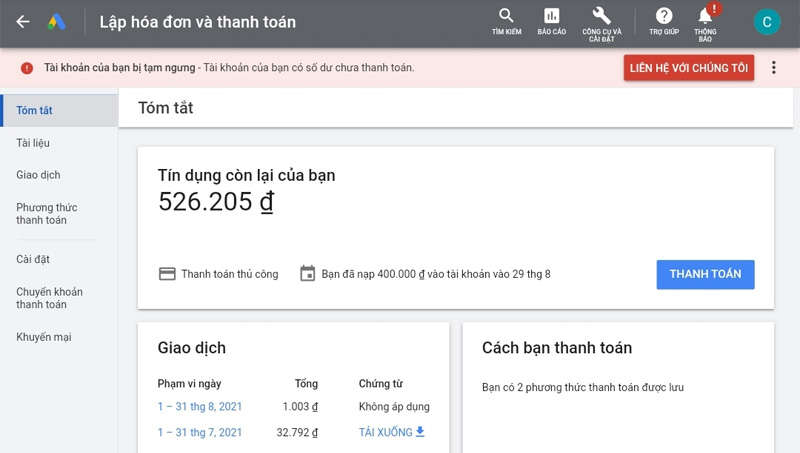Open the Trợ giúp help icon
800x453 pixels.
pyautogui.click(x=663, y=17)
